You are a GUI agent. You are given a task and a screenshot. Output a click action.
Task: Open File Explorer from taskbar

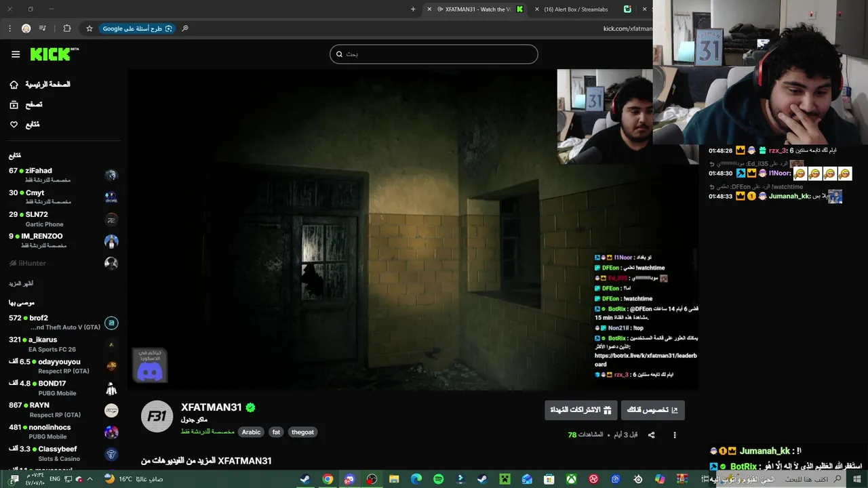pos(394,479)
